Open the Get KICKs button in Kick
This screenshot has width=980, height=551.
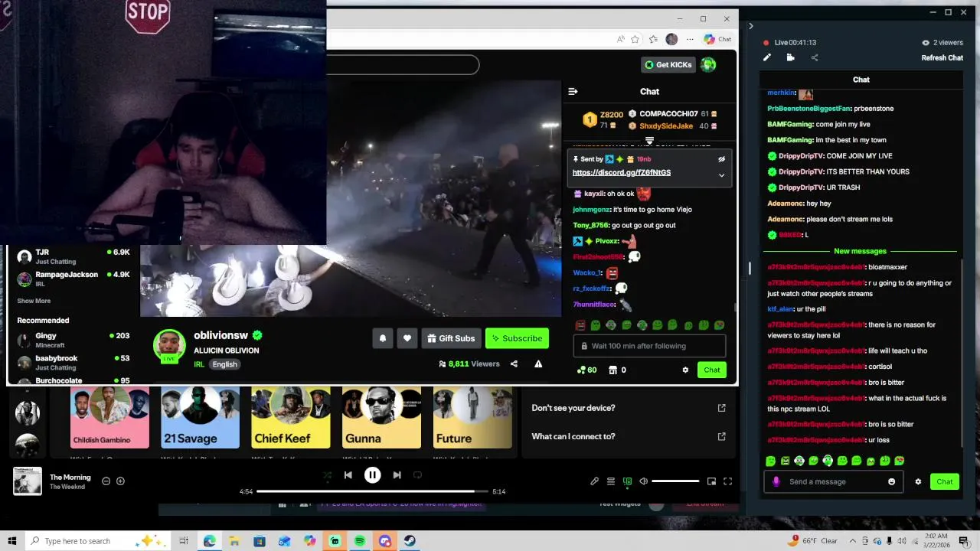[668, 65]
